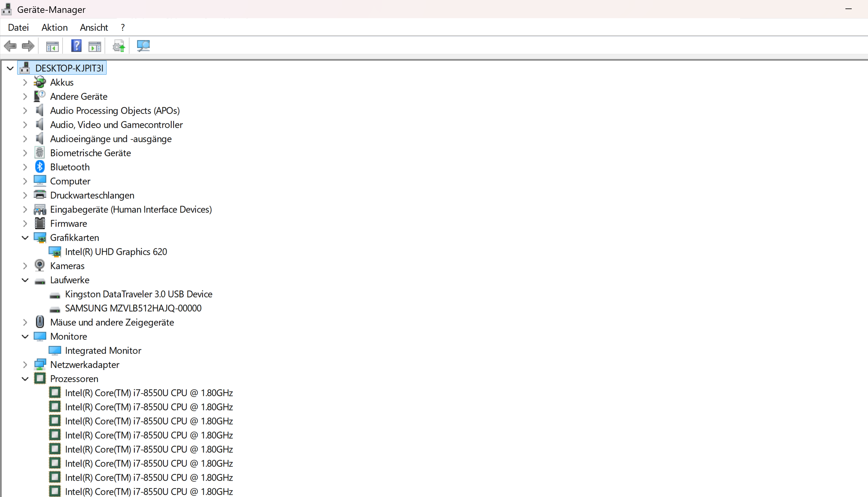Image resolution: width=868 pixels, height=497 pixels.
Task: Click the fingerprint icon for Biometrische Geräte
Action: [39, 153]
